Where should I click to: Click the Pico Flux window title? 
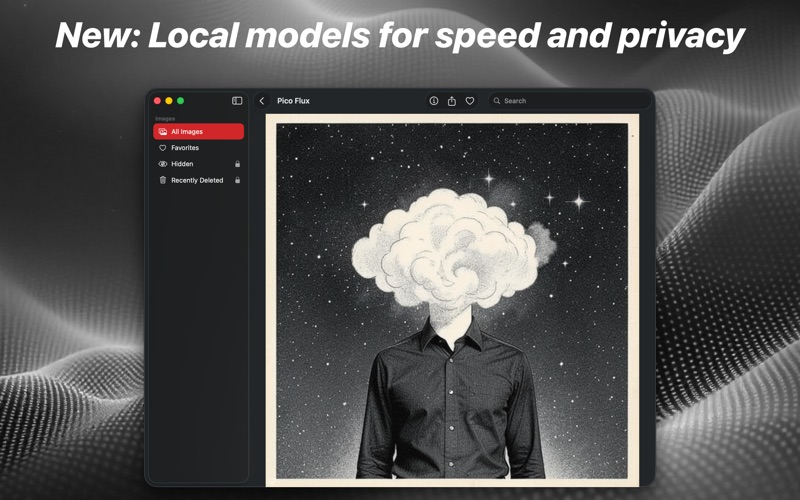pos(293,101)
